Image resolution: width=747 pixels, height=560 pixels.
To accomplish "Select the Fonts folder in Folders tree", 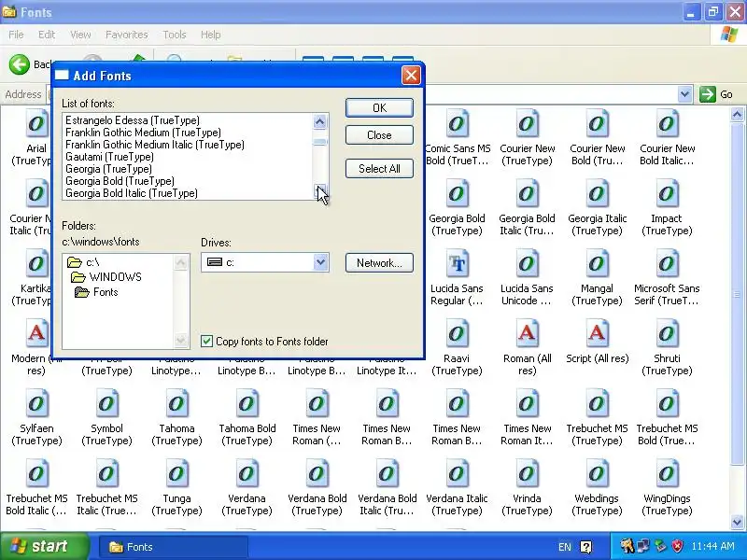I will [97, 292].
